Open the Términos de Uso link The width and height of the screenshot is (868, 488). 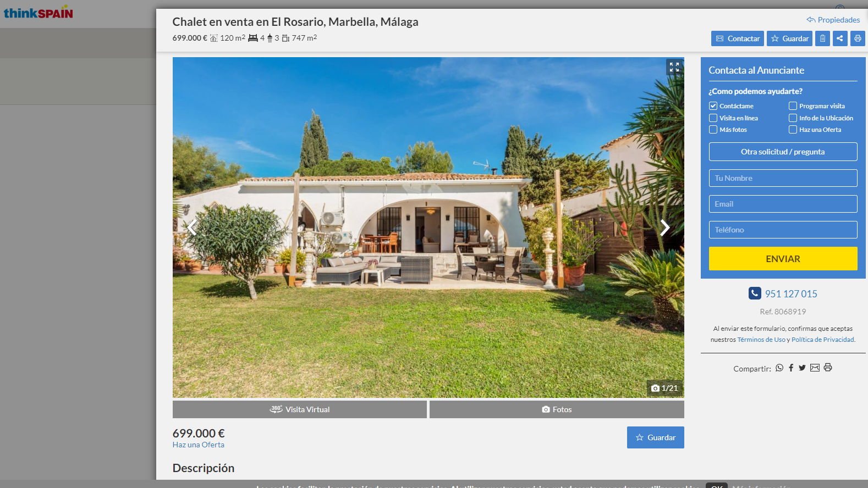761,340
